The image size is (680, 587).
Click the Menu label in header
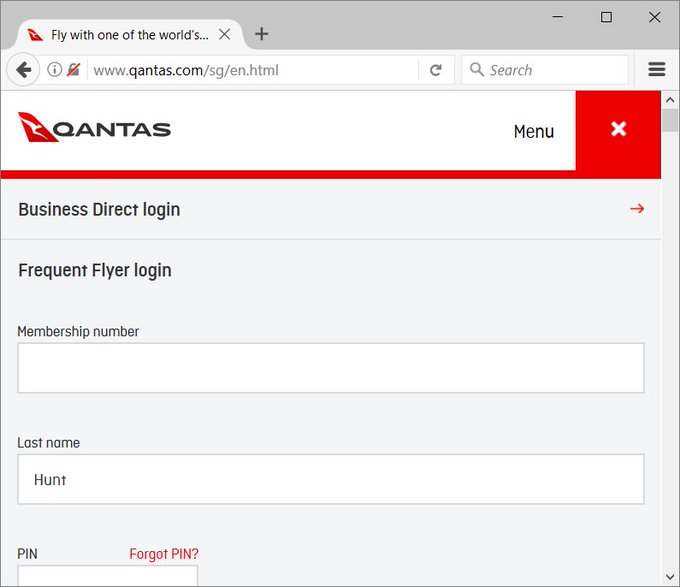tap(534, 131)
